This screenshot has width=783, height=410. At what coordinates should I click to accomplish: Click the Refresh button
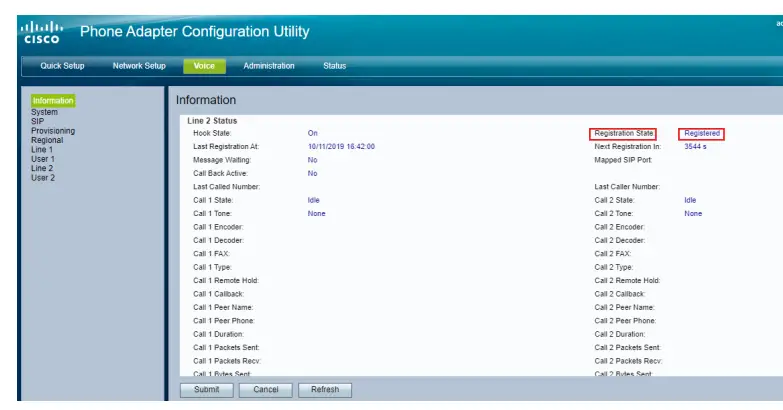[x=325, y=390]
